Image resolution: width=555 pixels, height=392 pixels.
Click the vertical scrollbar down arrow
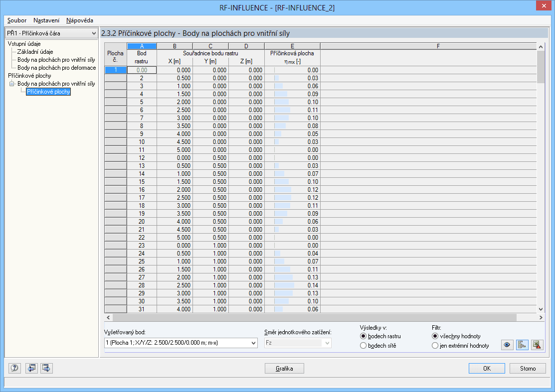541,309
